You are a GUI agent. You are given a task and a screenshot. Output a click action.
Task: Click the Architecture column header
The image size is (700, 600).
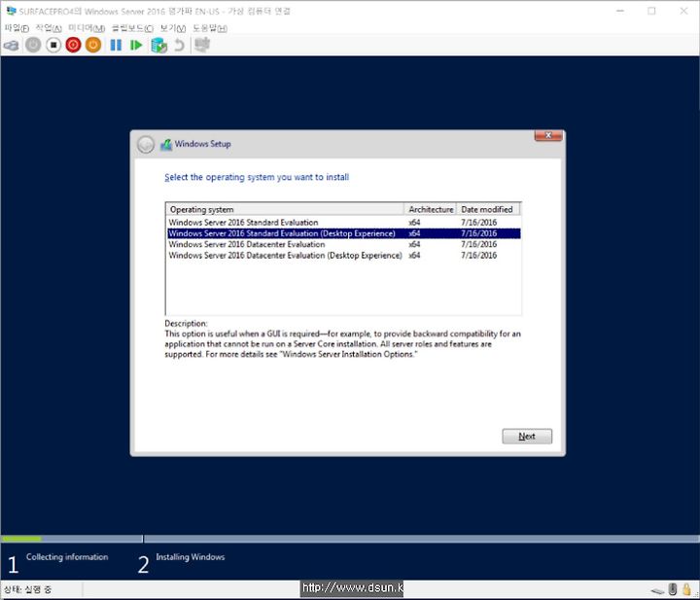(431, 209)
